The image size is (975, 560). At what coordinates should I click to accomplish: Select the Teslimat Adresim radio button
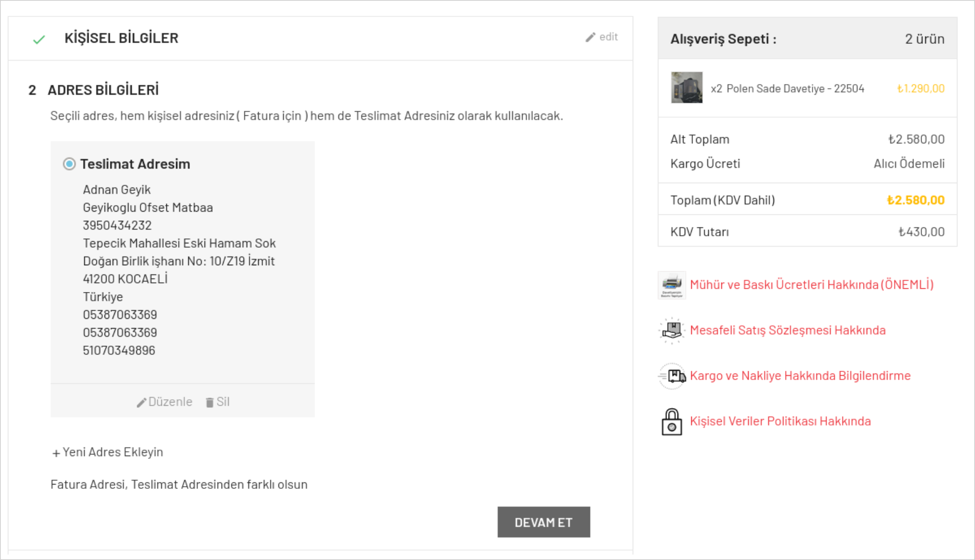69,164
